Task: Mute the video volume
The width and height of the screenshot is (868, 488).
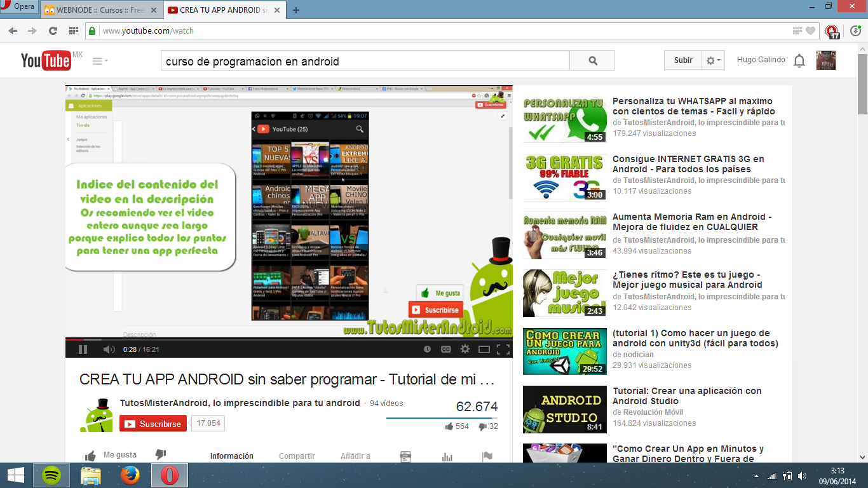Action: tap(109, 349)
